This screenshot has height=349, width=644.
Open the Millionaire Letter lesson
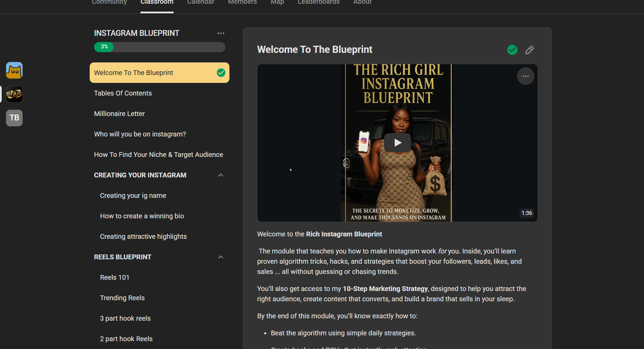click(x=160, y=114)
